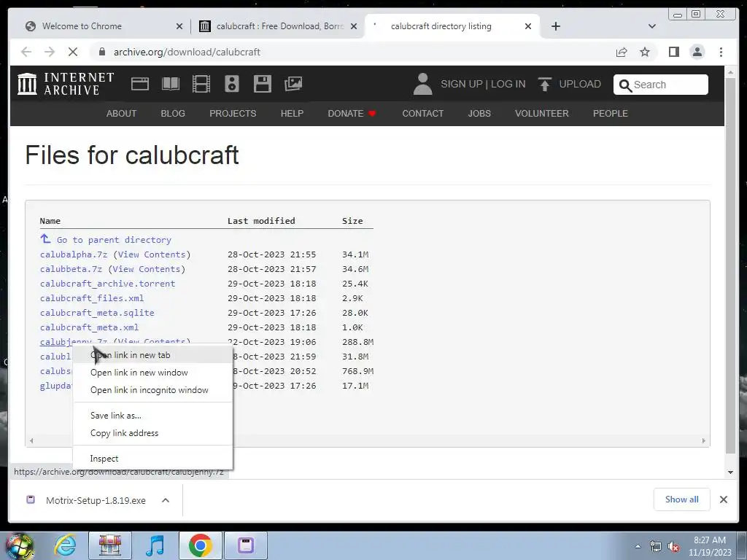Show hidden system tray icons
The height and width of the screenshot is (560, 747).
point(638,546)
